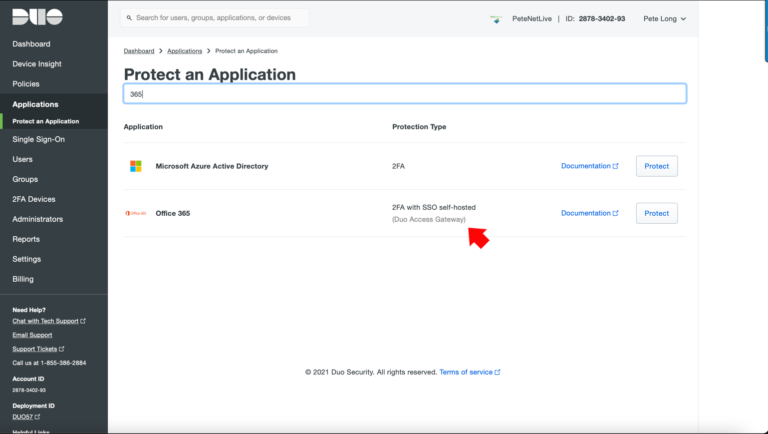Open Chat with Tech Support link
768x434 pixels.
(x=48, y=321)
